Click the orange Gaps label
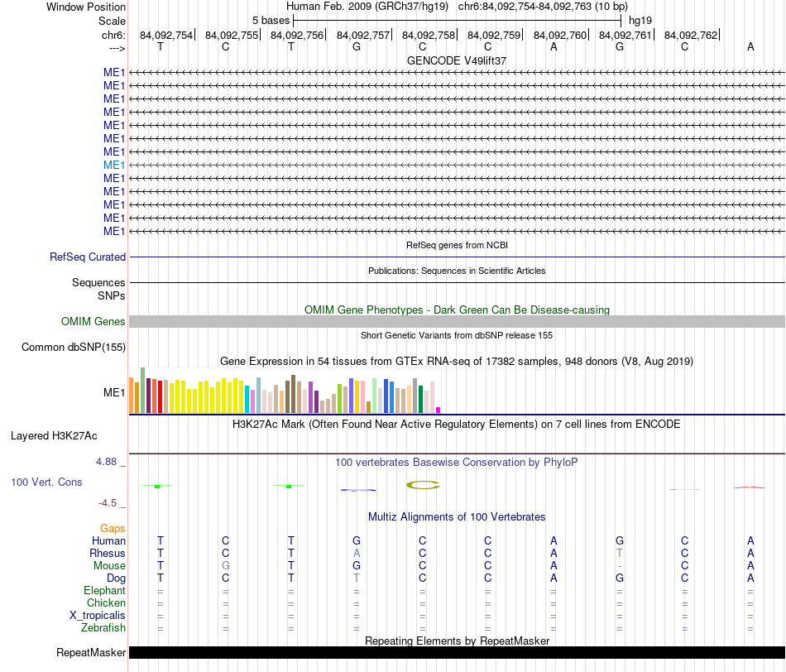The height and width of the screenshot is (672, 786). 113,529
